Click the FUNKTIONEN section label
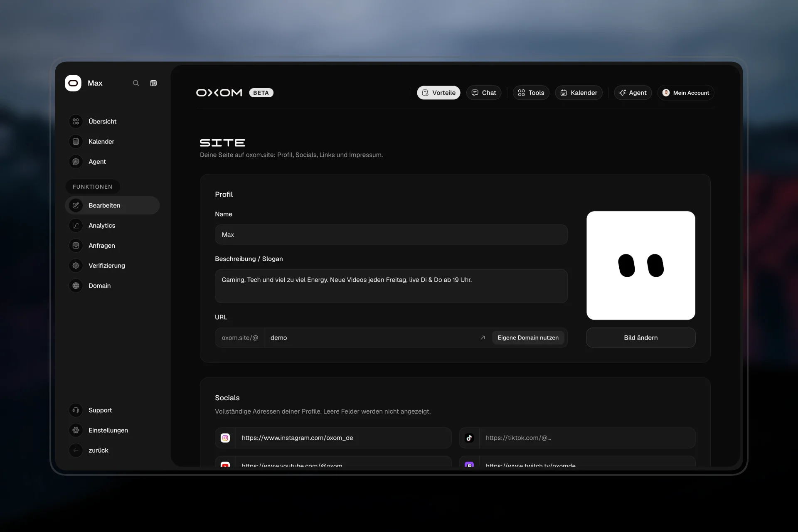 [x=93, y=187]
